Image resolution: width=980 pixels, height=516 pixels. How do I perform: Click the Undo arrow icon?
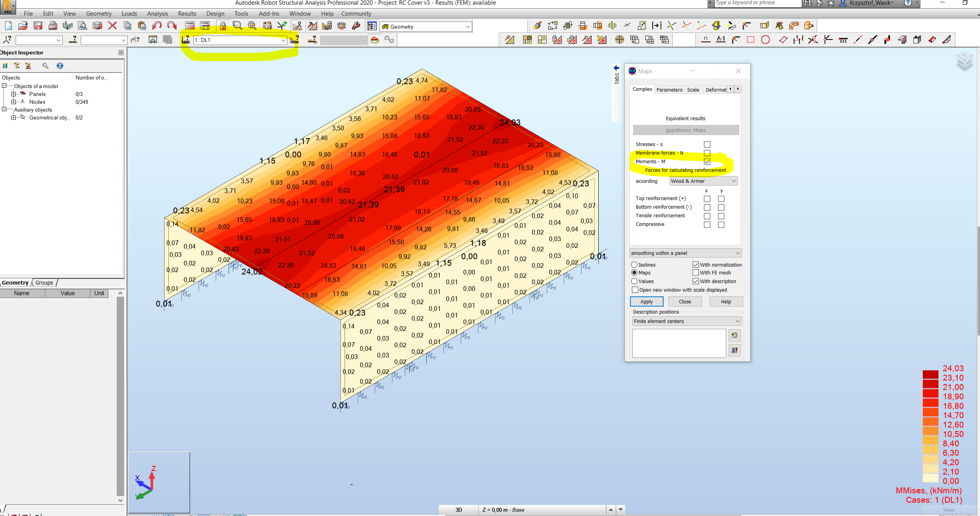pos(157,26)
